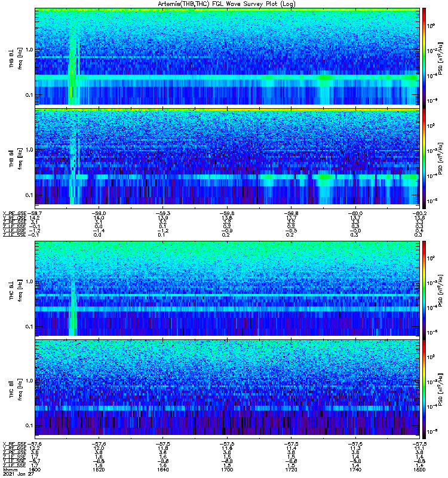The height and width of the screenshot is (478, 448).
Task: Click the '10⁻⁶' color bar tick of THB B∥
Action: 431,201
